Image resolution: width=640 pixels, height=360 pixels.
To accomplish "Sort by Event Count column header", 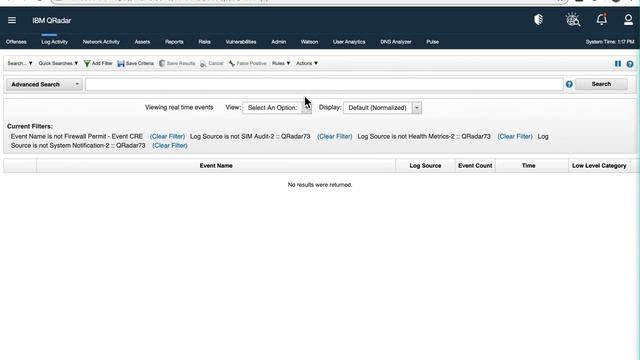I will [x=475, y=166].
